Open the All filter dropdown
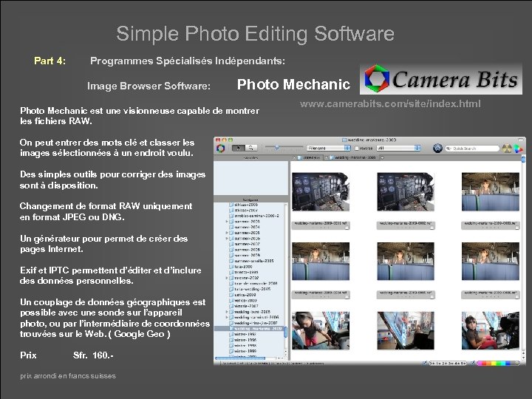The height and width of the screenshot is (399, 532). (x=398, y=149)
